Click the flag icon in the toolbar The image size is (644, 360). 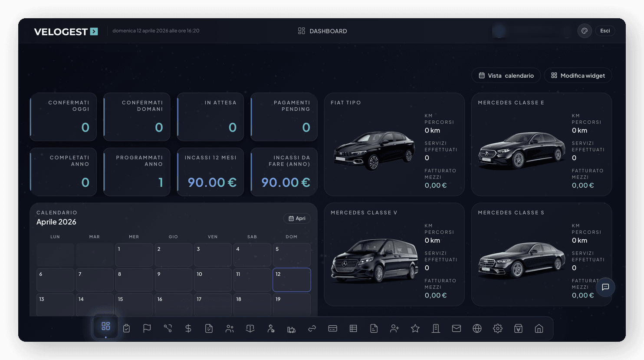[147, 328]
